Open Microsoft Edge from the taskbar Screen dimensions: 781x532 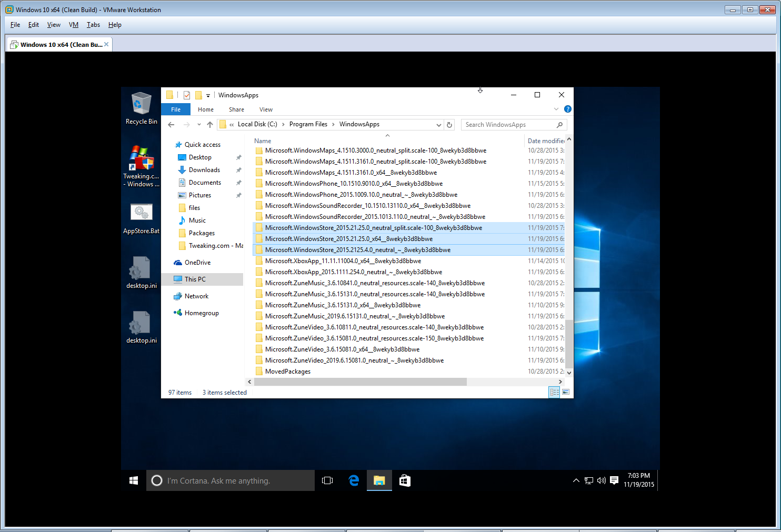pyautogui.click(x=354, y=480)
